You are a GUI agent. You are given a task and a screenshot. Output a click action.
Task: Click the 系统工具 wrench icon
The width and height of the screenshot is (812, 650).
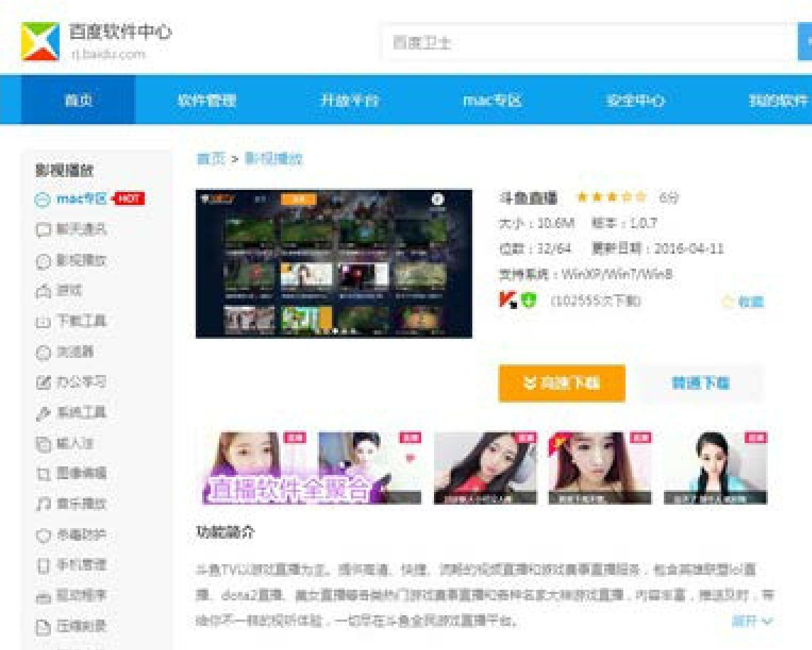click(43, 413)
